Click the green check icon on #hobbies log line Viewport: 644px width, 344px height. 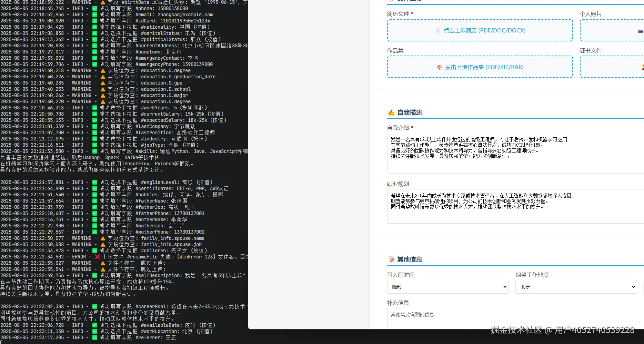(x=95, y=195)
